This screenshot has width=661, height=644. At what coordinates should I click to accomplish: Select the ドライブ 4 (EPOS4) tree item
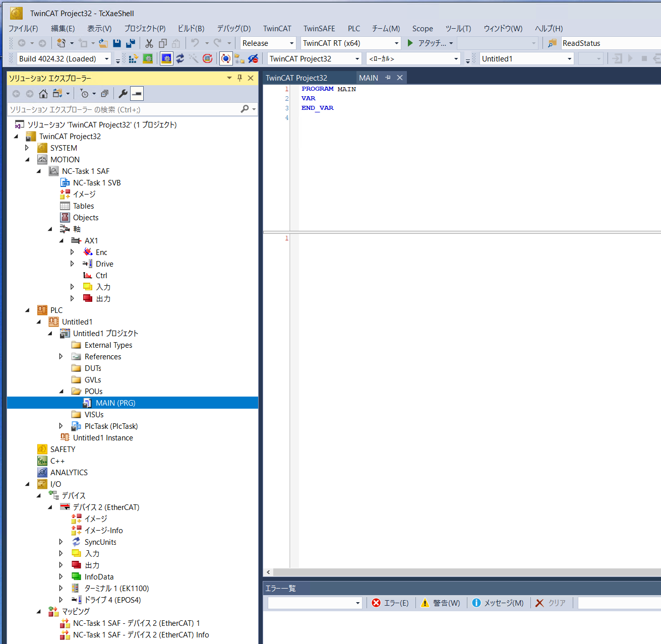click(x=112, y=600)
